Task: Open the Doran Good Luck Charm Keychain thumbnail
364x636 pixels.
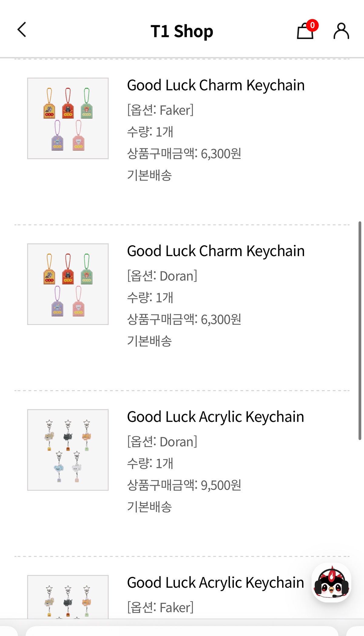Action: pos(68,284)
